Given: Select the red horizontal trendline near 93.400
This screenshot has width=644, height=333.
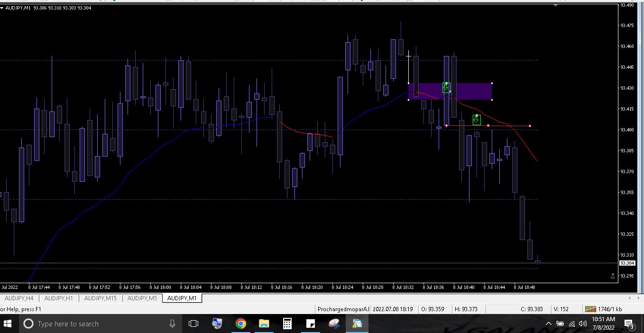Looking at the screenshot, I should click(488, 126).
